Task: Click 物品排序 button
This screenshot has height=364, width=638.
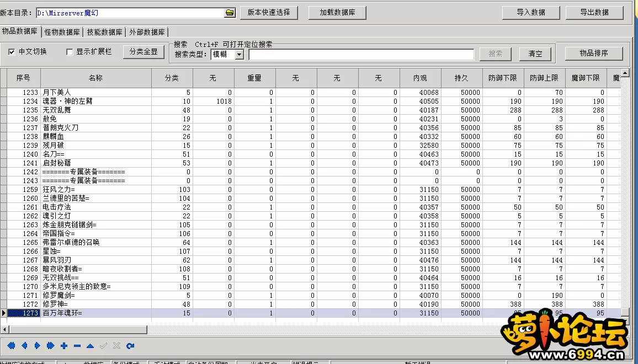Action: click(x=594, y=53)
